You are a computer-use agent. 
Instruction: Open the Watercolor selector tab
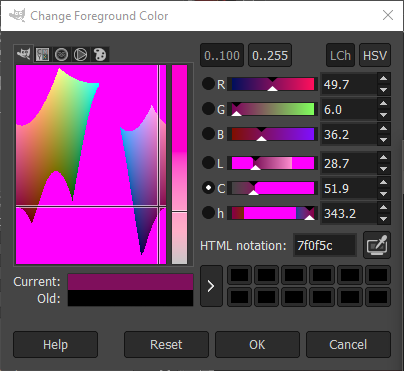point(61,54)
